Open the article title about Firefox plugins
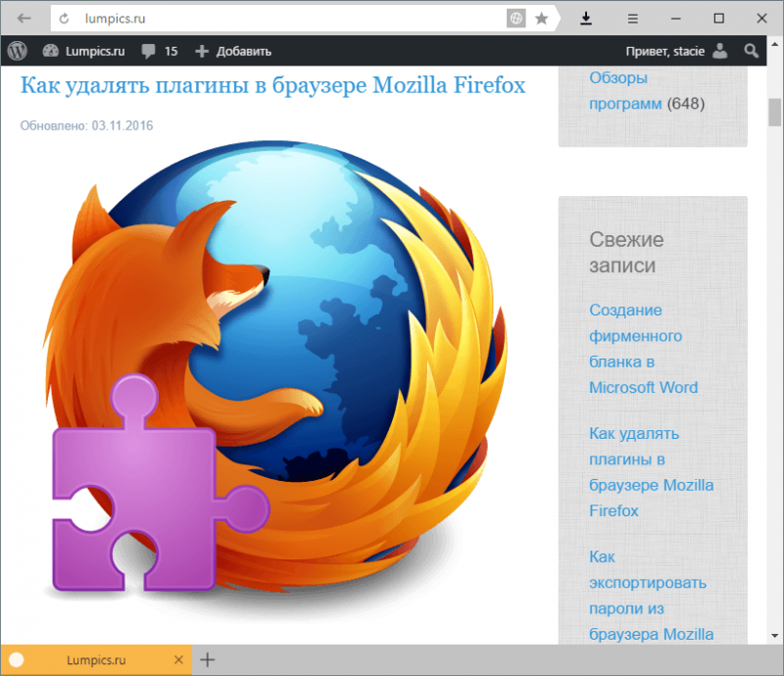 (x=273, y=85)
